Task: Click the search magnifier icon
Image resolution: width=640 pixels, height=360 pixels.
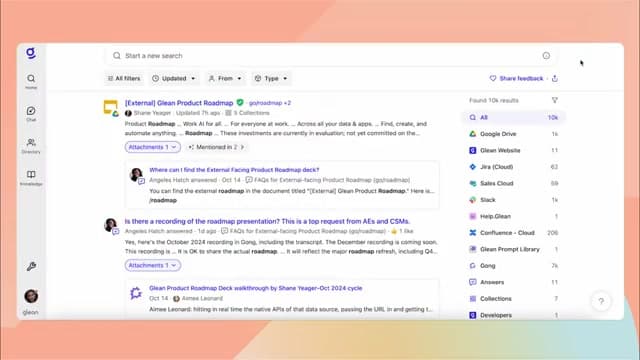Action: pos(117,56)
